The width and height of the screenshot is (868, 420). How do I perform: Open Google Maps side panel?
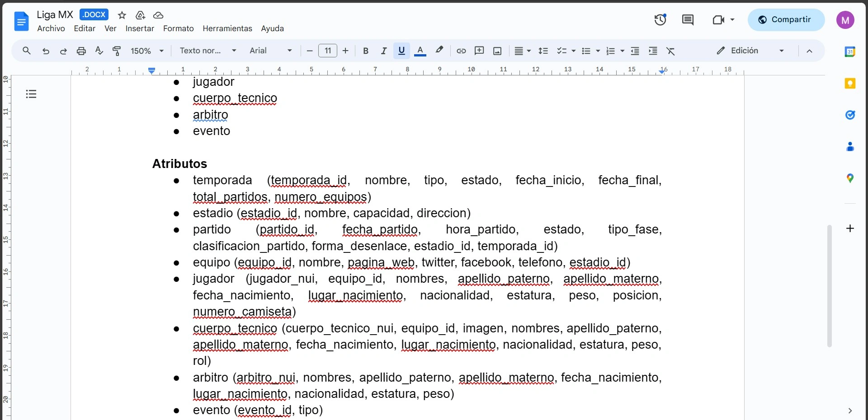[x=850, y=178]
